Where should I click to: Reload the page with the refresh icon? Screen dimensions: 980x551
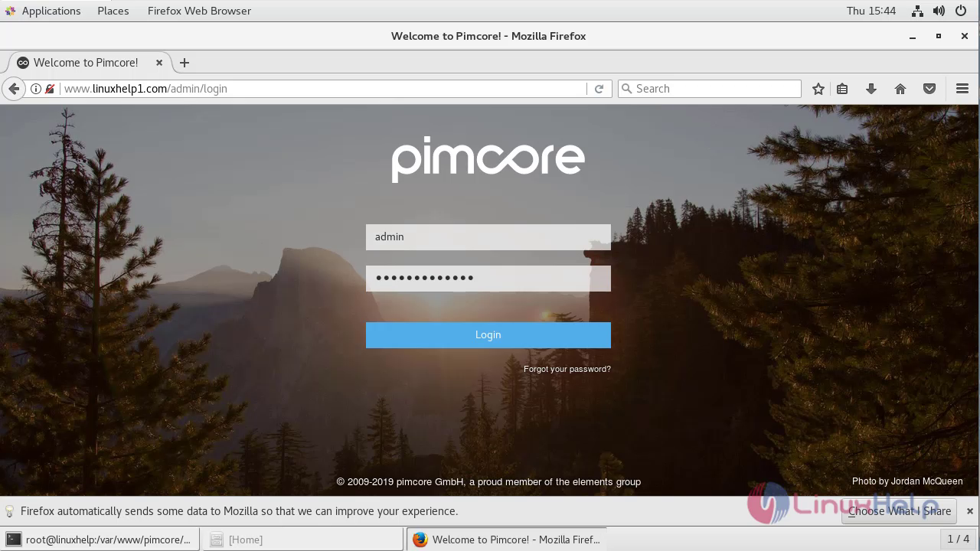(599, 89)
